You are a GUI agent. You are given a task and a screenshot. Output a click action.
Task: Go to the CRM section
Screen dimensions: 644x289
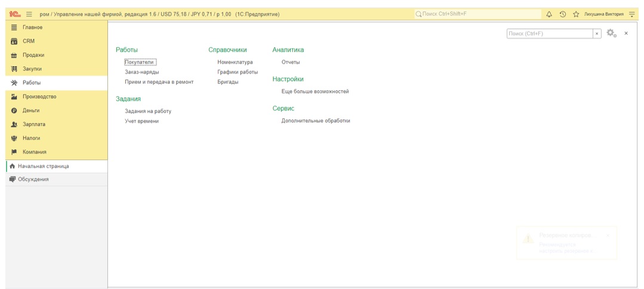pos(29,41)
